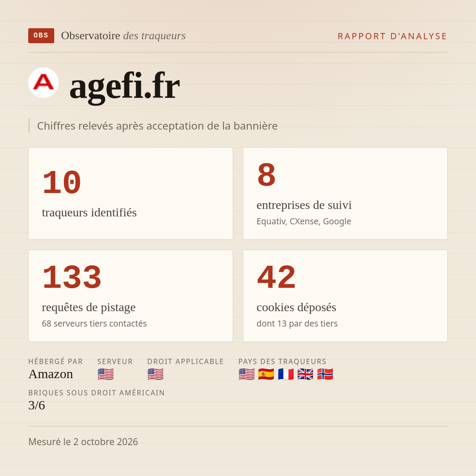Click the Rapport d'analyse label
The width and height of the screenshot is (476, 476).
pos(393,36)
